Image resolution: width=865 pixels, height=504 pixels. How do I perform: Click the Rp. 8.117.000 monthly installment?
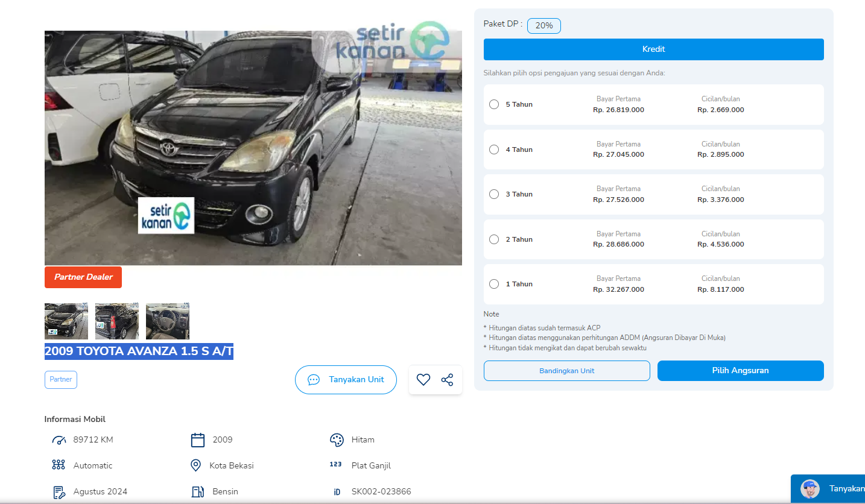coord(721,289)
